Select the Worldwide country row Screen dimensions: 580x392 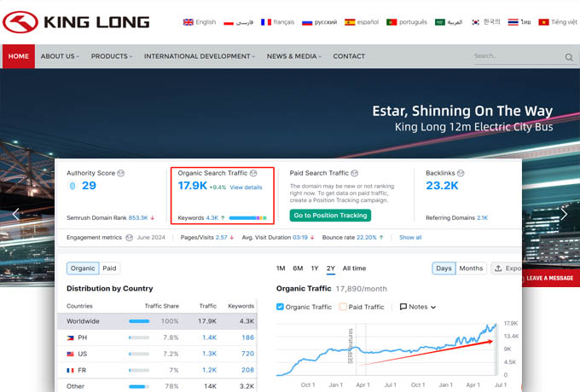(x=157, y=321)
